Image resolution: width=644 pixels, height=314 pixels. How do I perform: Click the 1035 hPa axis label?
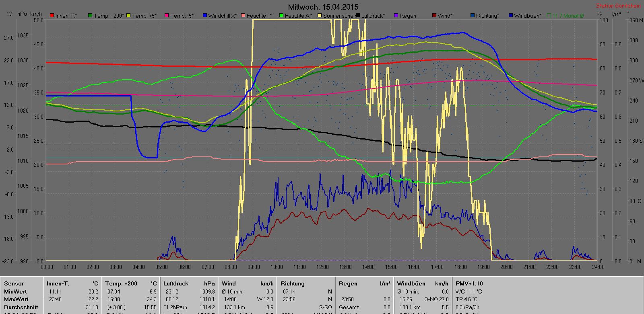pos(23,35)
